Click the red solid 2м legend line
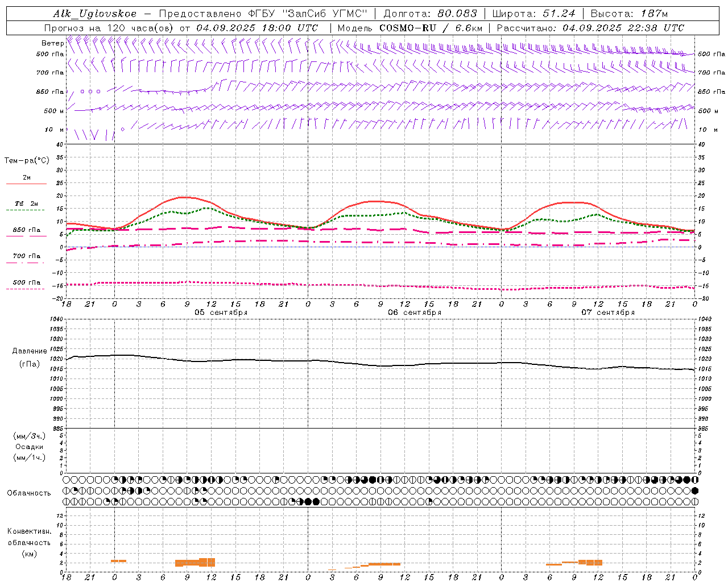This screenshot has width=728, height=582. (26, 184)
